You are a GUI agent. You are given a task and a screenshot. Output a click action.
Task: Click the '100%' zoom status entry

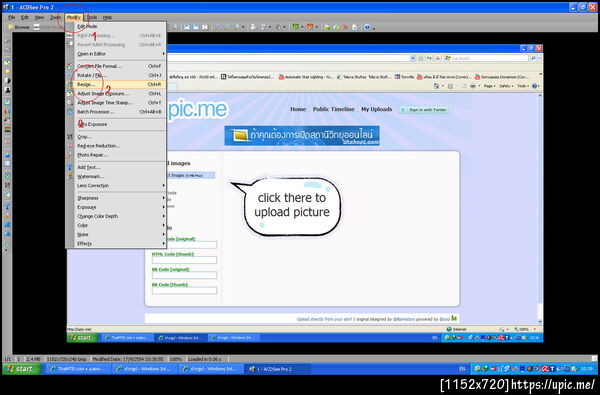(175, 359)
